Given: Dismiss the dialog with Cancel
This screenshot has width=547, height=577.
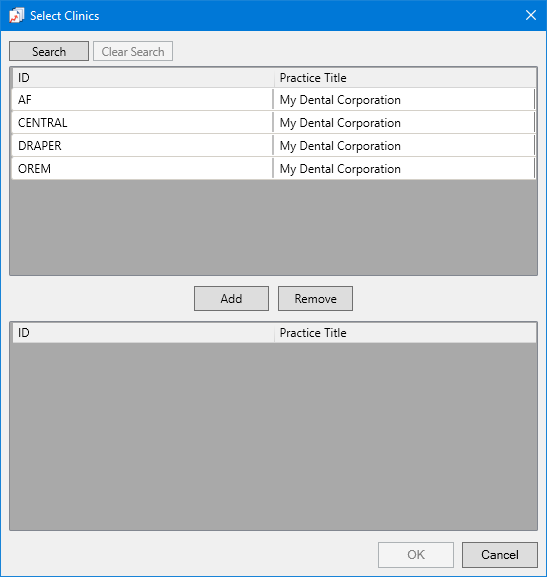Looking at the screenshot, I should pos(500,555).
